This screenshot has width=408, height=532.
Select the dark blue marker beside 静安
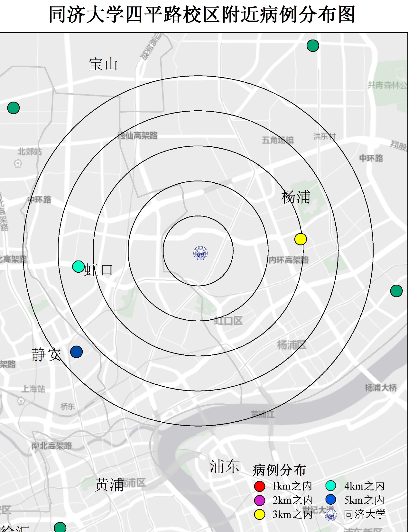(x=76, y=352)
